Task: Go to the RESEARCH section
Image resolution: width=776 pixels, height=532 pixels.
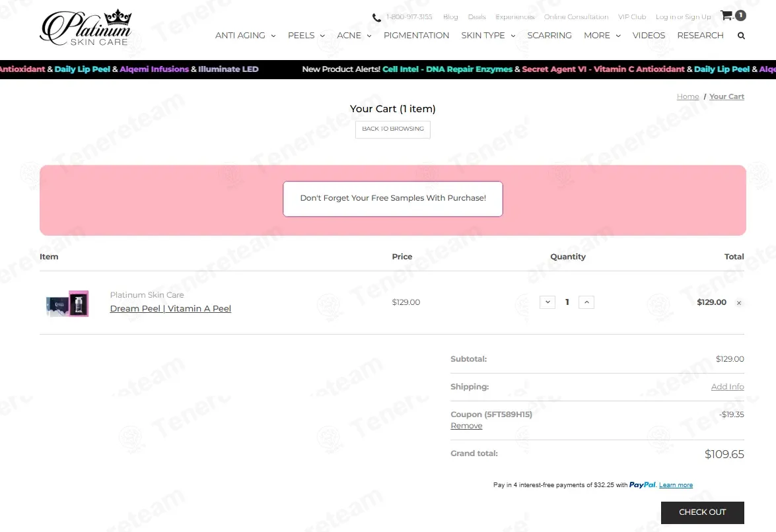Action: click(700, 36)
